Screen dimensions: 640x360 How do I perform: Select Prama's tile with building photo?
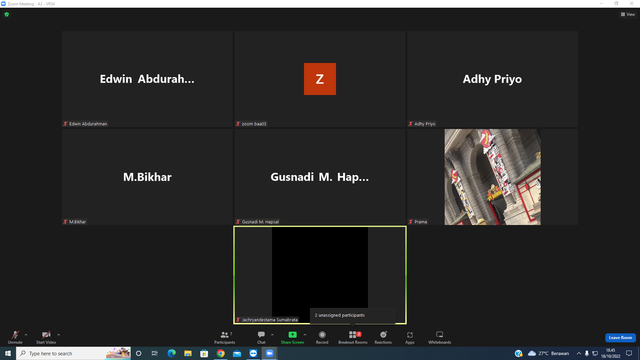point(492,177)
